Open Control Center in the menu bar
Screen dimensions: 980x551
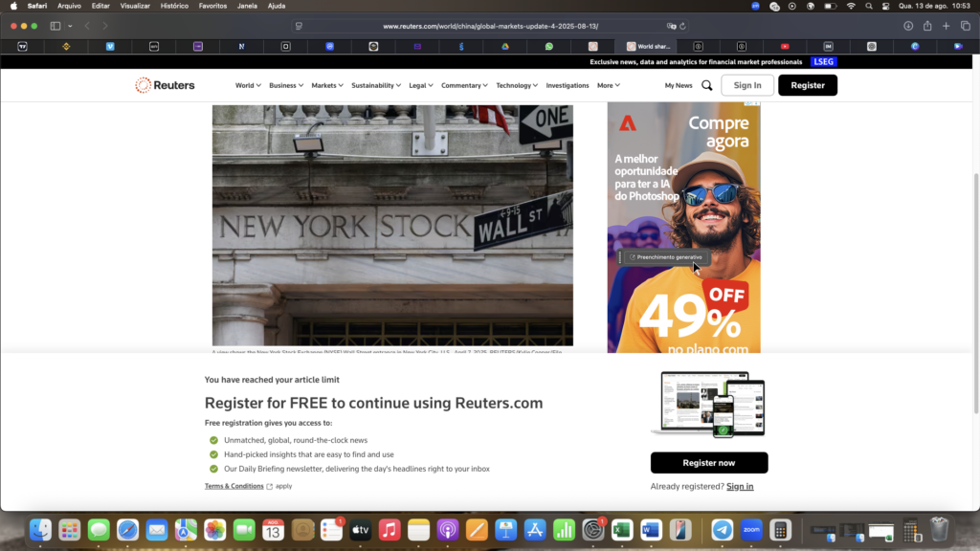tap(885, 6)
